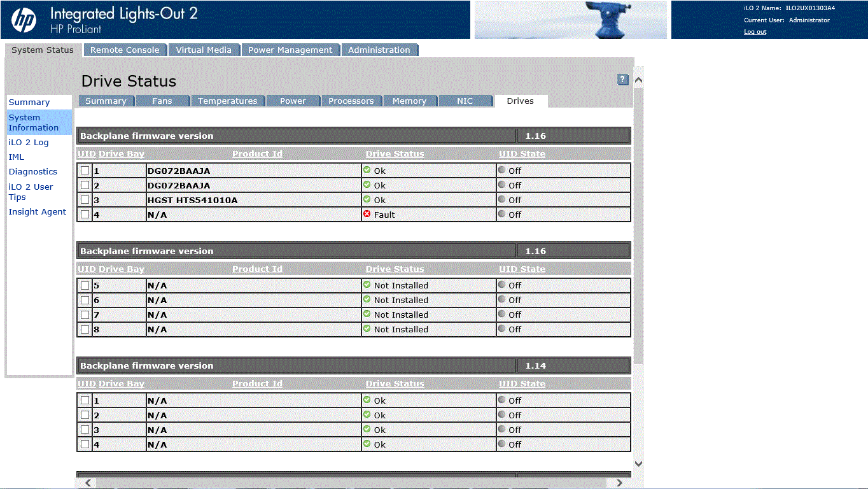Check the UID box for first-backplane bay 1
Viewport: 868px width, 489px height.
(x=85, y=171)
